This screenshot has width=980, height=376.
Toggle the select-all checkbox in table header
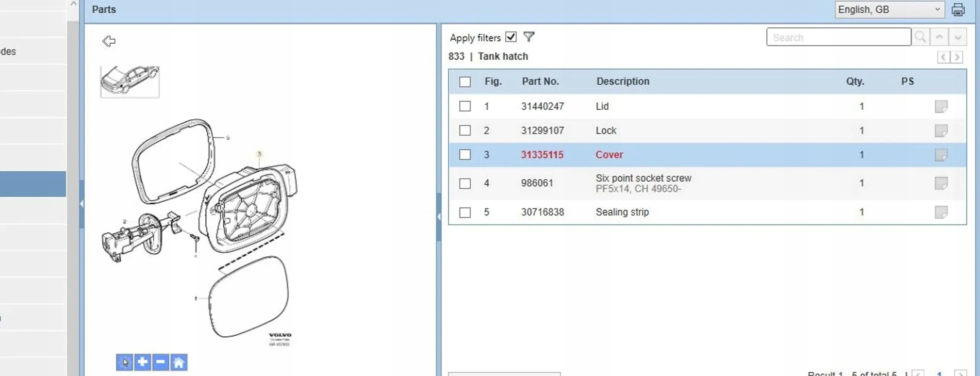click(465, 82)
